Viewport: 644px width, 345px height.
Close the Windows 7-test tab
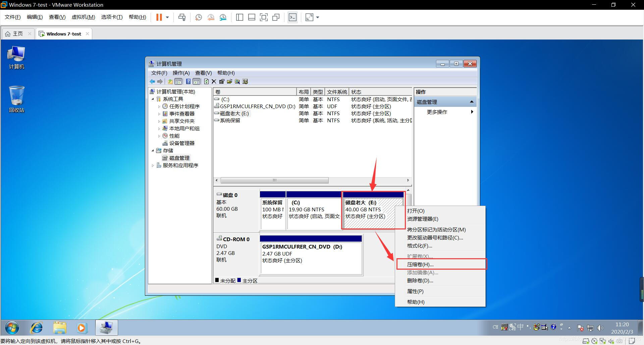88,34
